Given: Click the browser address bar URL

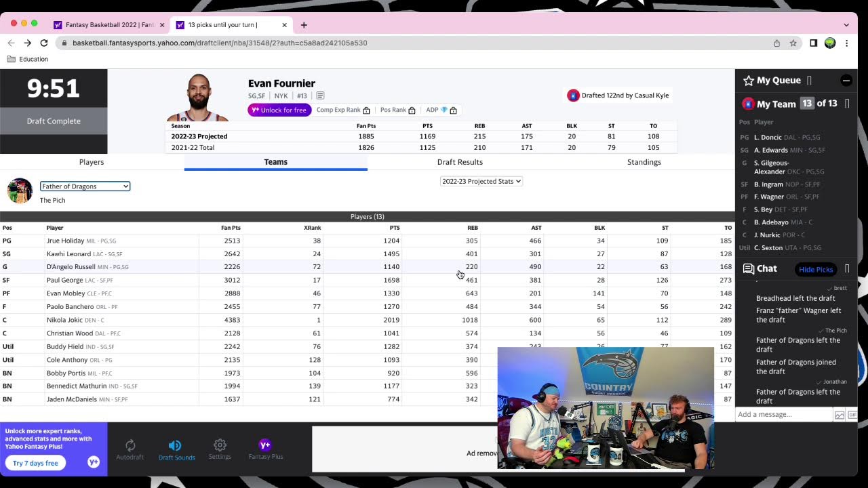Looking at the screenshot, I should pos(220,43).
